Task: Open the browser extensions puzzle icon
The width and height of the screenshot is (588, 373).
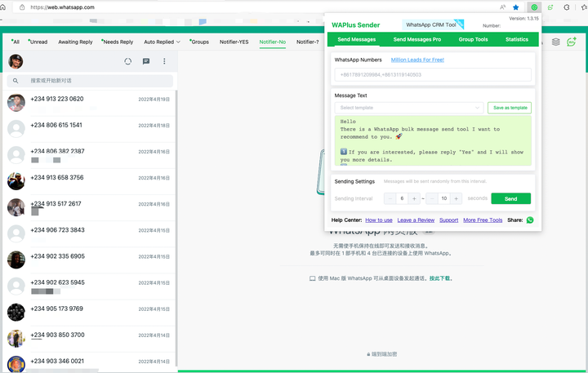Action: point(567,7)
